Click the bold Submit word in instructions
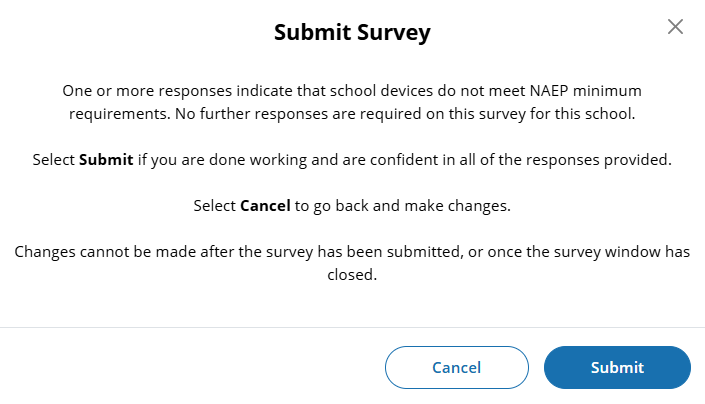 (106, 160)
